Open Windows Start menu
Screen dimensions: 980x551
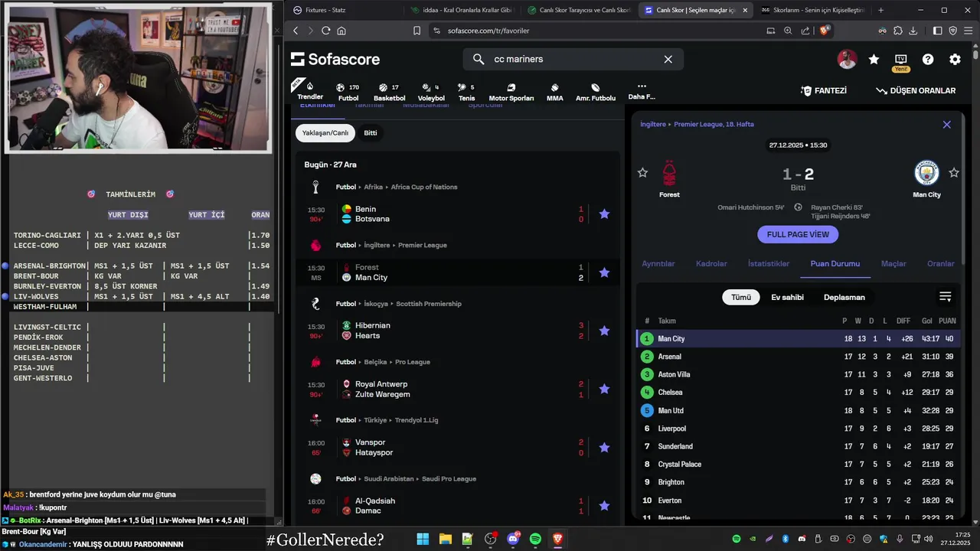click(423, 540)
